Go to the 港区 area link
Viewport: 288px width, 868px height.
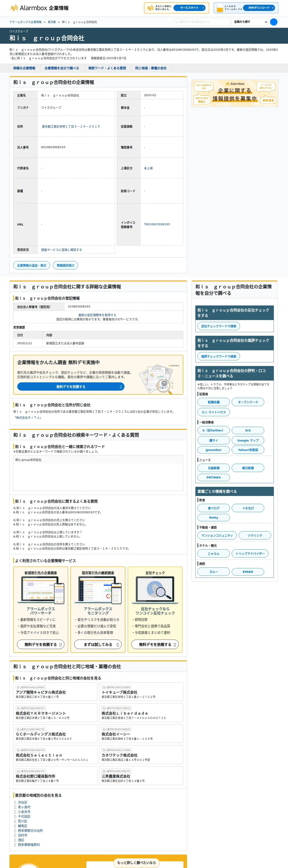point(21,840)
